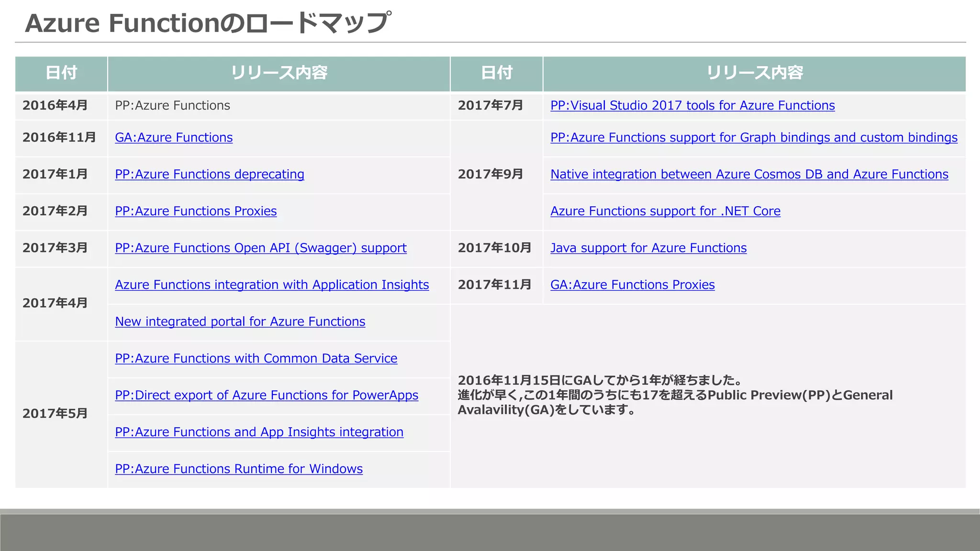Viewport: 980px width, 551px height.
Task: Open New integrated portal for Azure Functions
Action: click(240, 322)
